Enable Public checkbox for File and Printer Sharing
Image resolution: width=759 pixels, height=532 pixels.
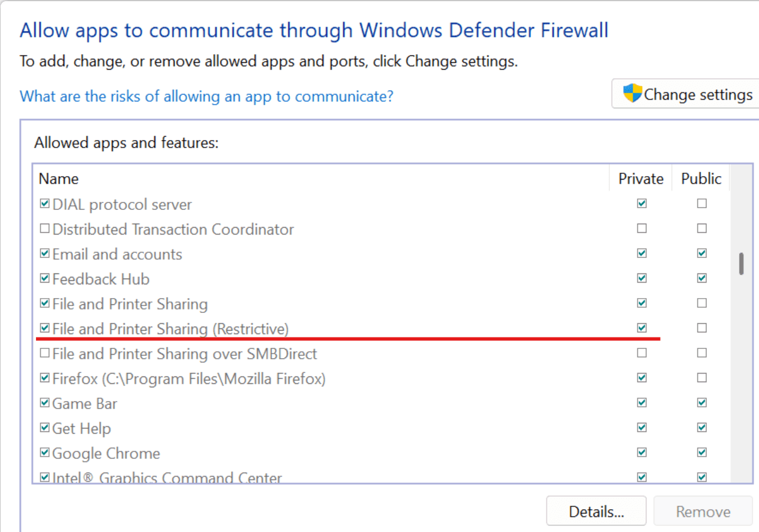[x=702, y=303]
